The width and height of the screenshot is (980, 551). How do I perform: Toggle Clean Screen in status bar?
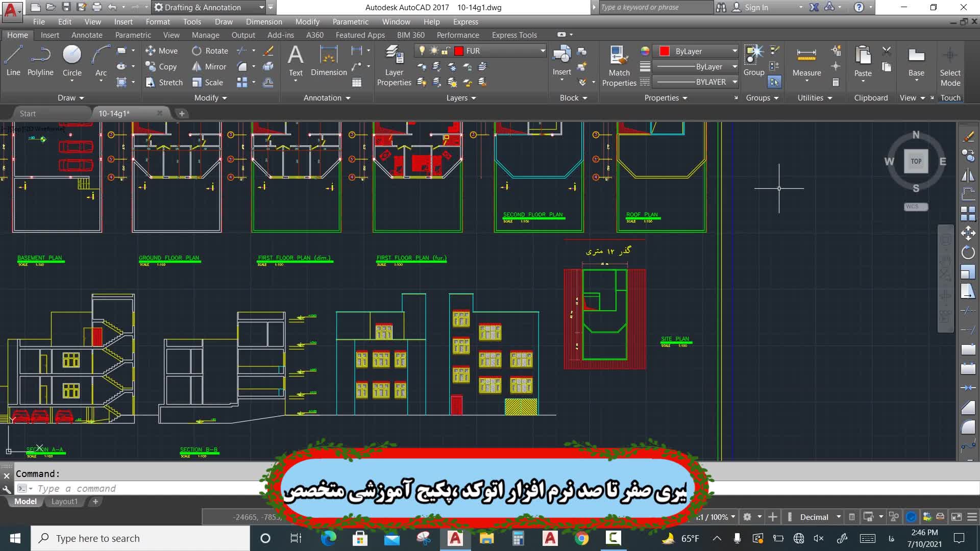pyautogui.click(x=957, y=517)
